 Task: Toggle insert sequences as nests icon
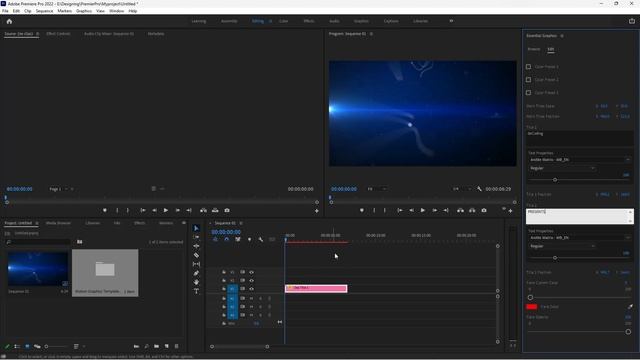coord(215,239)
